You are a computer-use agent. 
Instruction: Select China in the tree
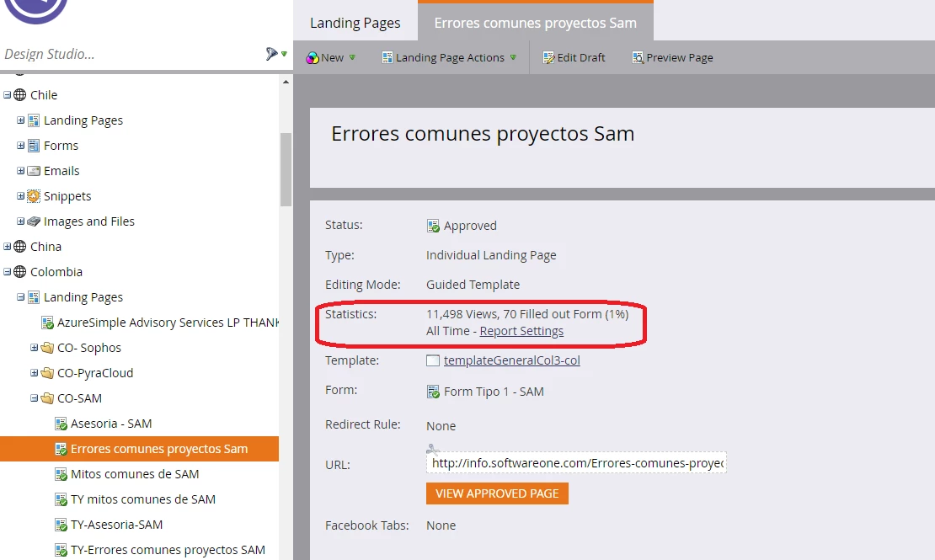pos(46,246)
